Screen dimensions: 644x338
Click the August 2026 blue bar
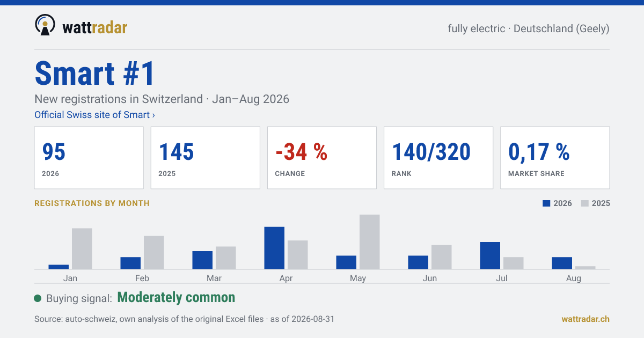point(562,263)
